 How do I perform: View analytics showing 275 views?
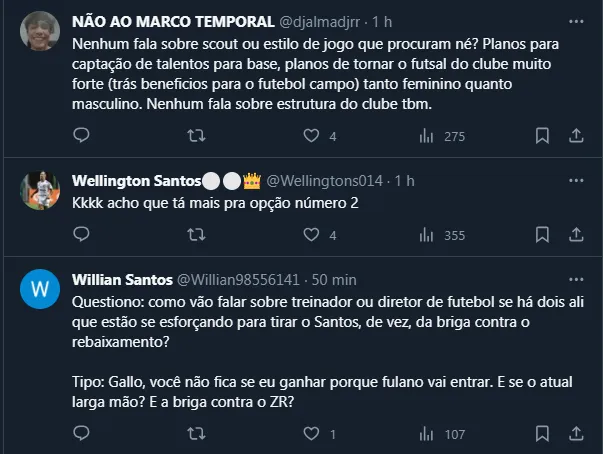pos(427,136)
